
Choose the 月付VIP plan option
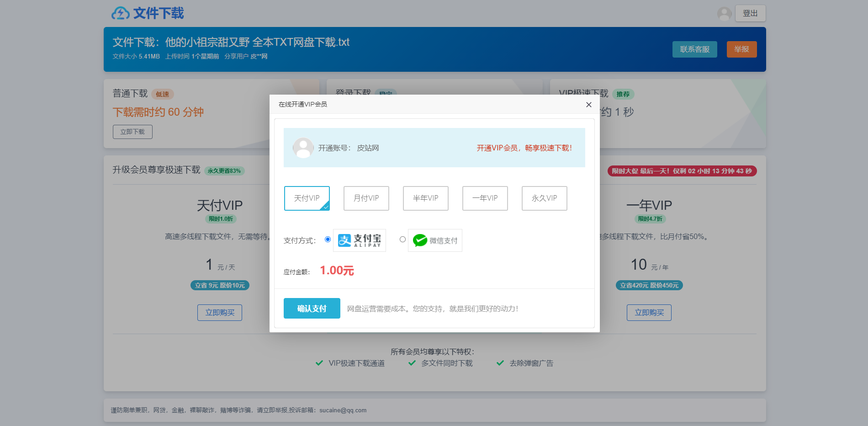point(366,198)
